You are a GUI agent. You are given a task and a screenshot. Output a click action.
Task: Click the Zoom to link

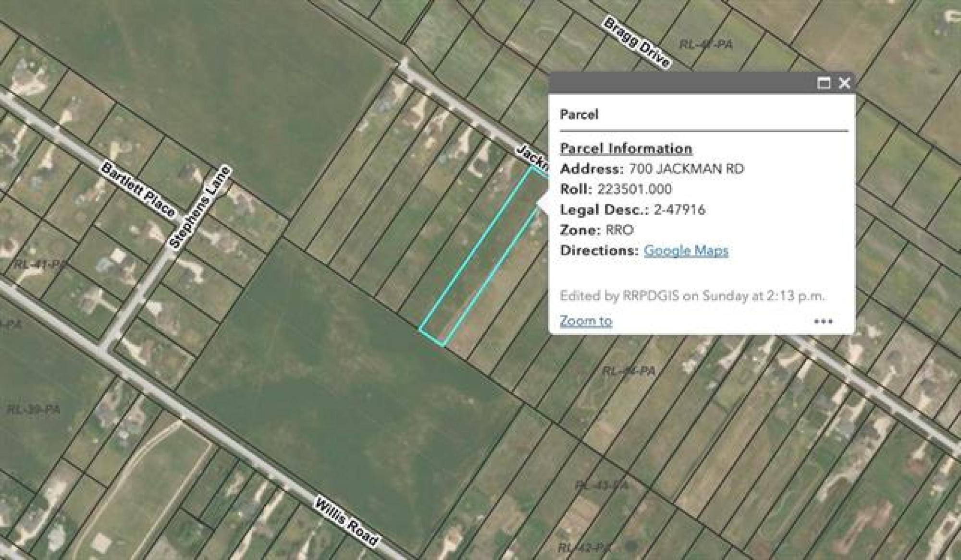(x=586, y=321)
